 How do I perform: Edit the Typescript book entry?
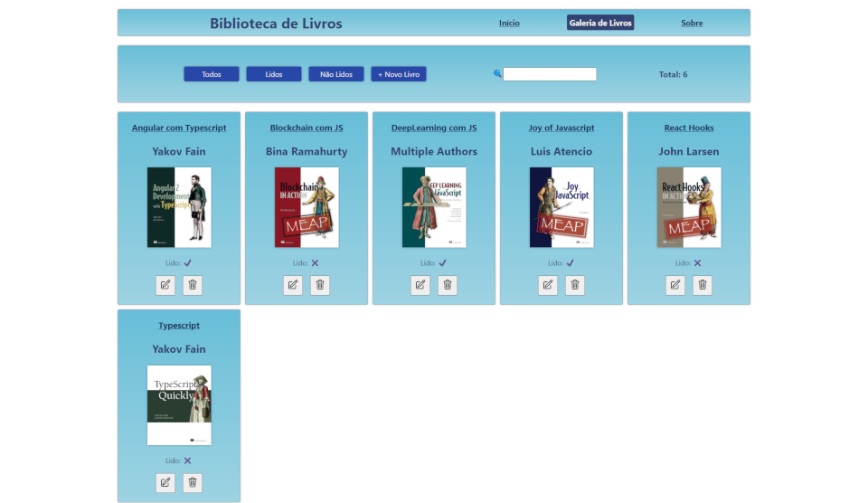point(165,482)
